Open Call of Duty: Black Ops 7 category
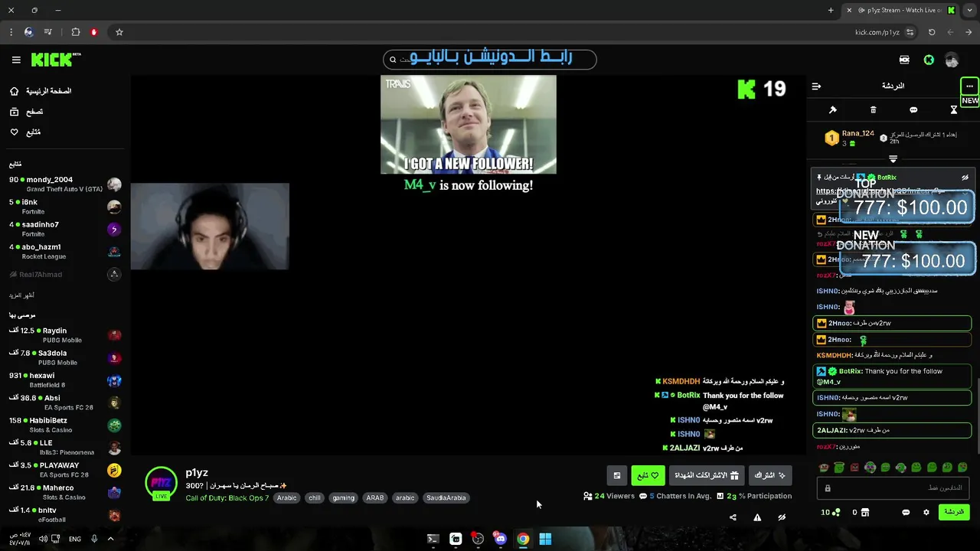980x551 pixels. pyautogui.click(x=227, y=498)
